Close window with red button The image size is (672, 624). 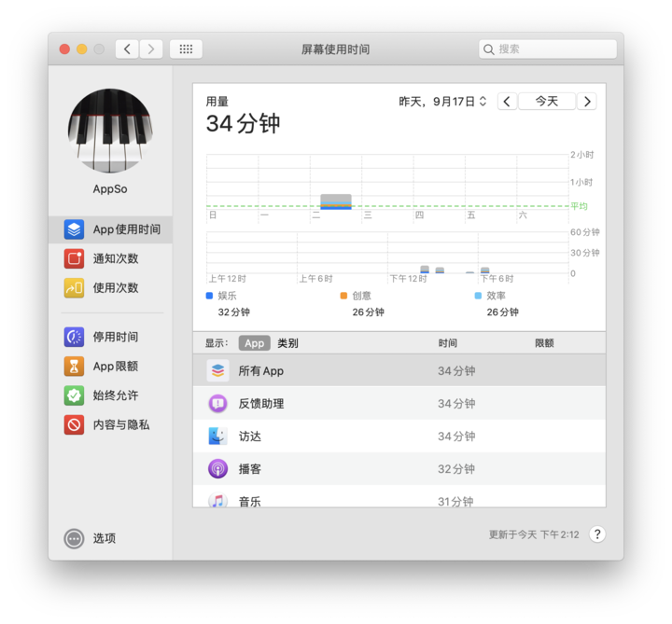64,49
